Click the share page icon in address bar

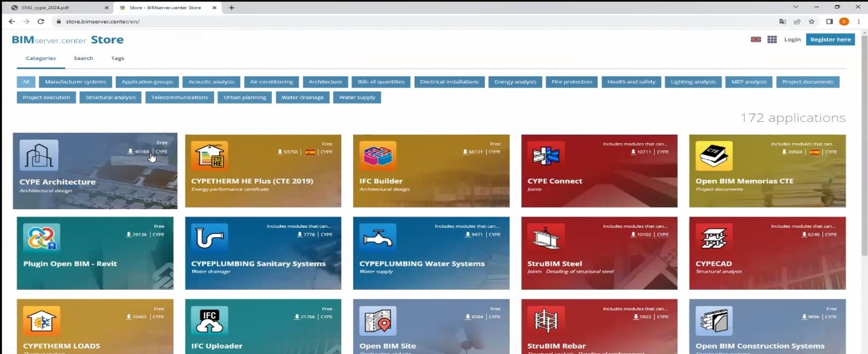point(797,21)
